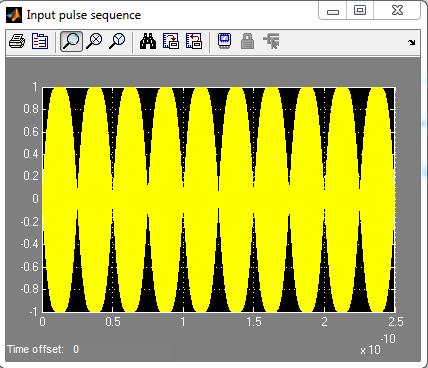Minimize the scope window
This screenshot has height=368, width=428.
pyautogui.click(x=333, y=10)
